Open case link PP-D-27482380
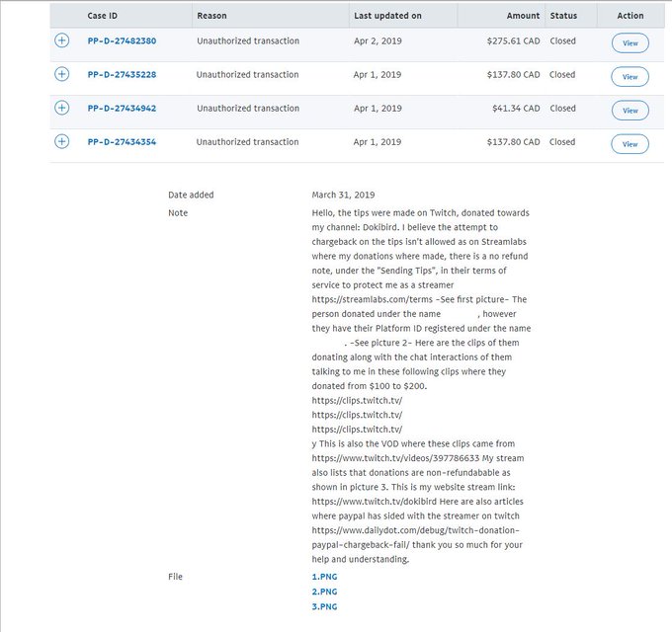Image resolution: width=672 pixels, height=632 pixels. tap(122, 41)
